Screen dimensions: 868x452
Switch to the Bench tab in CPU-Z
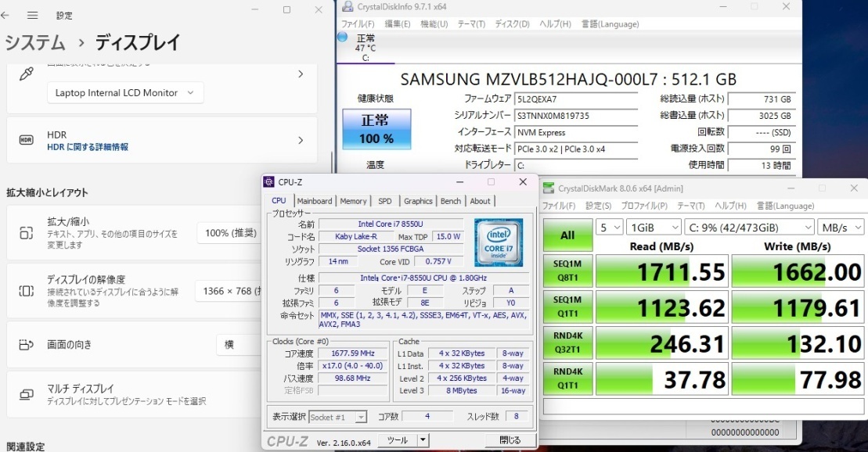[451, 201]
